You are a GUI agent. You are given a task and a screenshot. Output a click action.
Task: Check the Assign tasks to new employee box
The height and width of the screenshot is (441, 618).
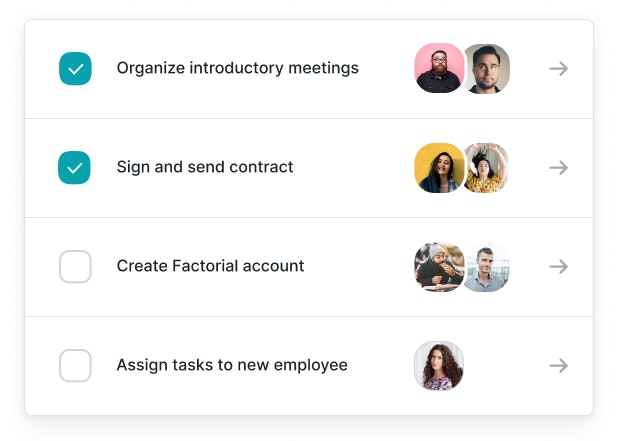coord(75,366)
